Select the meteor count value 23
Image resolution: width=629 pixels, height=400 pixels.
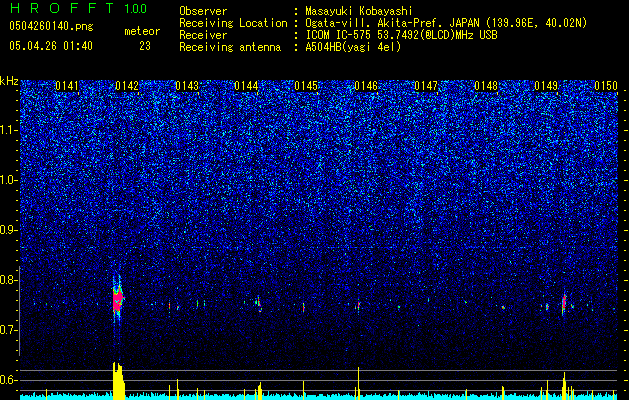point(145,46)
